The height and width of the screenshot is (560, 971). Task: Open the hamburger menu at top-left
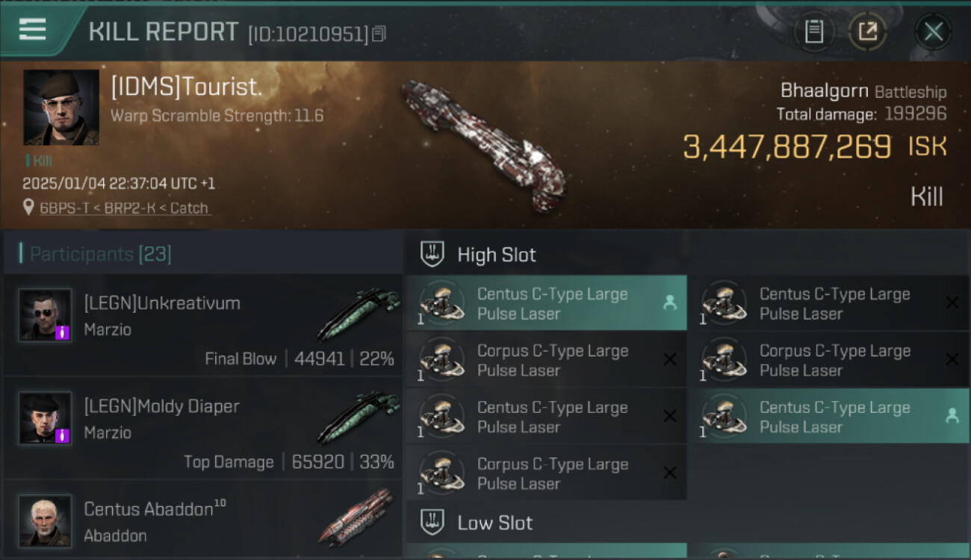tap(32, 30)
